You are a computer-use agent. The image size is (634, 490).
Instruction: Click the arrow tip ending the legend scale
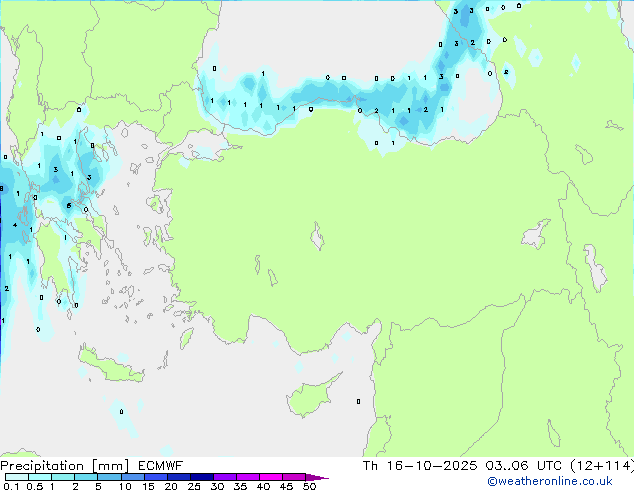pyautogui.click(x=317, y=477)
